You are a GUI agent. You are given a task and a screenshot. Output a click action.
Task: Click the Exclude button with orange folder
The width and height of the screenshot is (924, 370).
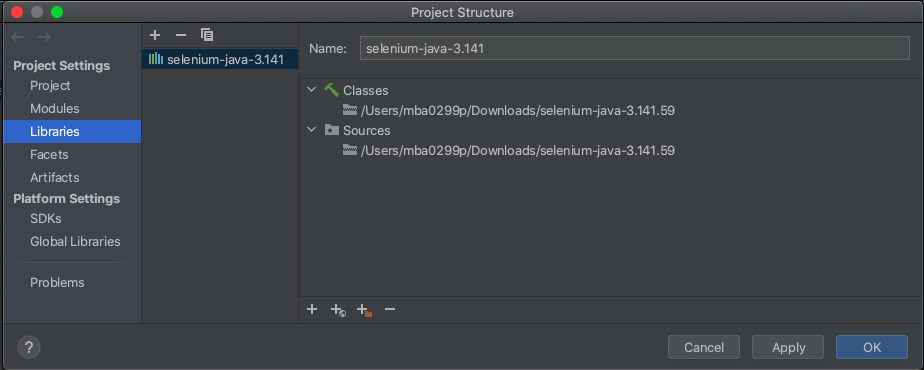pyautogui.click(x=365, y=310)
